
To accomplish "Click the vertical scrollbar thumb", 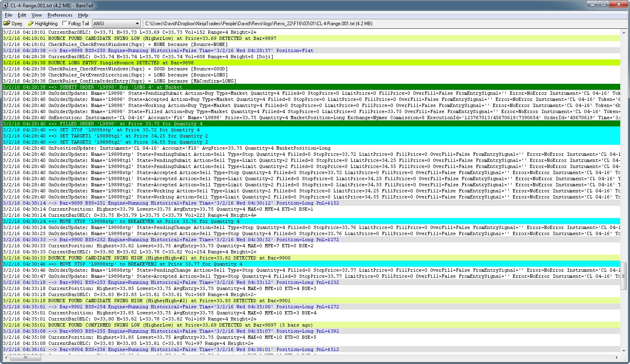I will pos(624,276).
